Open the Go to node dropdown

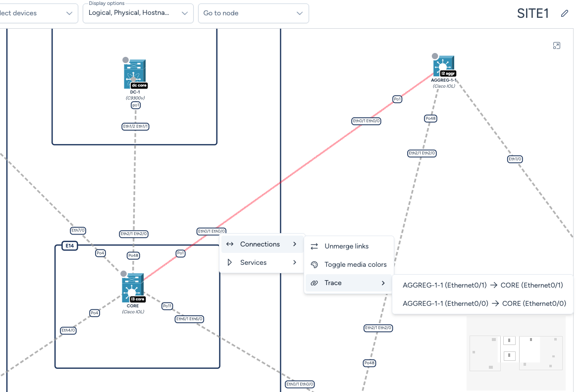click(254, 13)
